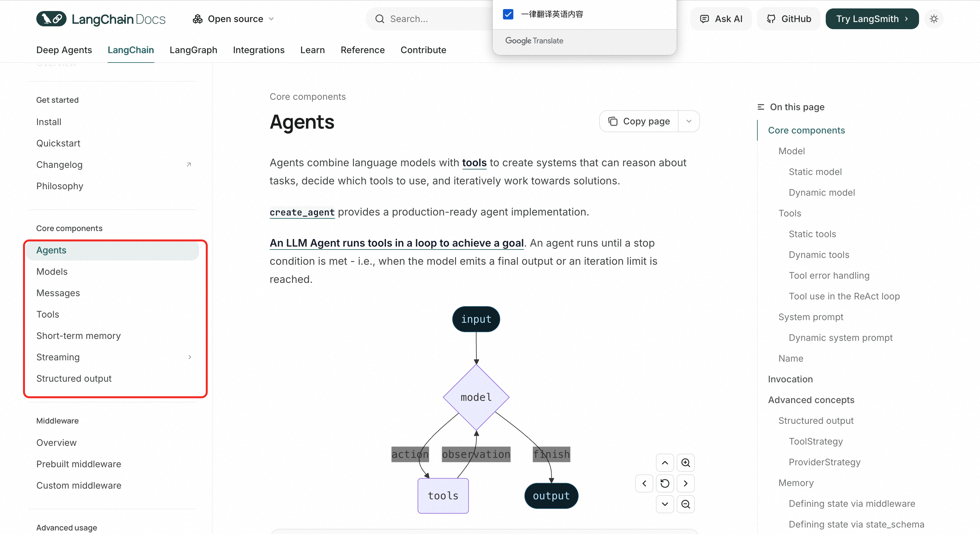Open the Integrations tab
980x534 pixels.
[258, 50]
